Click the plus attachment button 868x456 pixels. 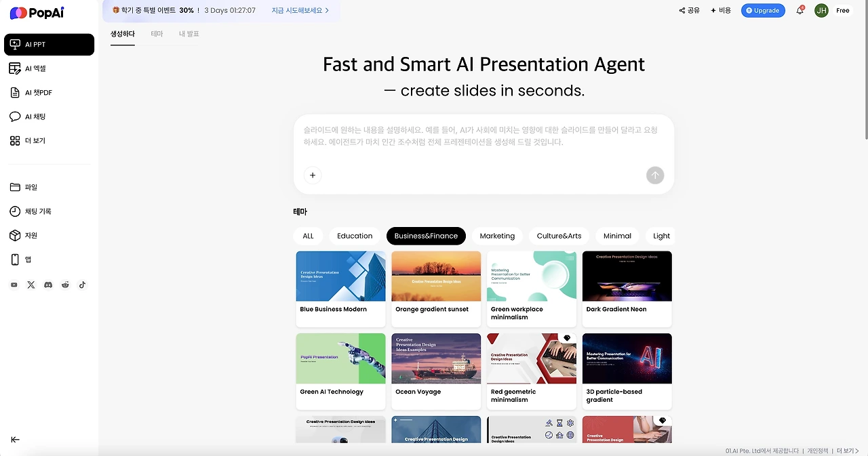313,175
